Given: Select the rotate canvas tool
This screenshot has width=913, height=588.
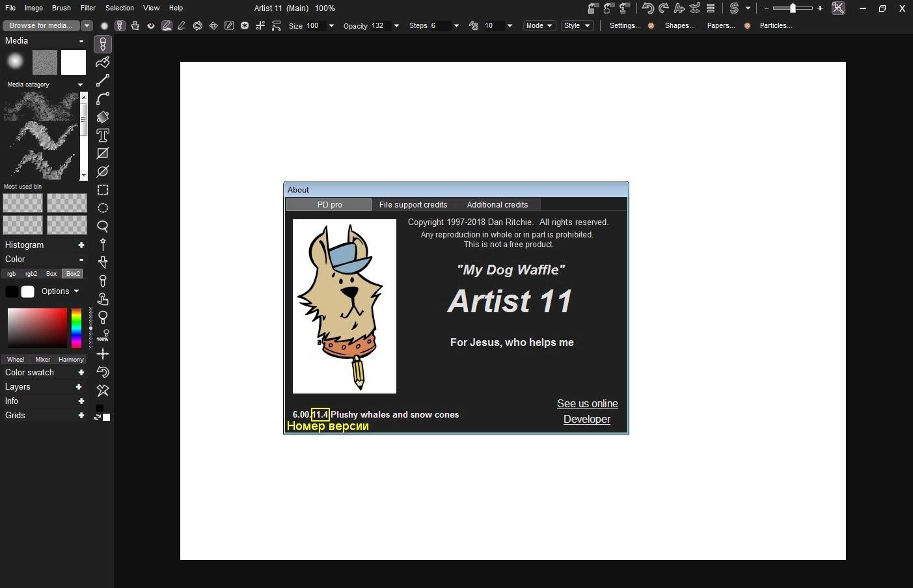Looking at the screenshot, I should coord(103,372).
